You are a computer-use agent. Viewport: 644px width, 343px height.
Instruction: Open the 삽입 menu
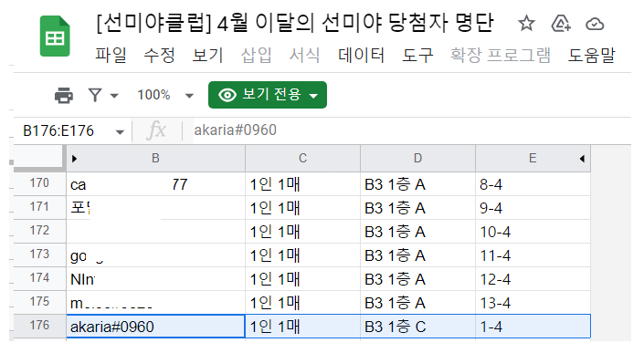point(257,55)
